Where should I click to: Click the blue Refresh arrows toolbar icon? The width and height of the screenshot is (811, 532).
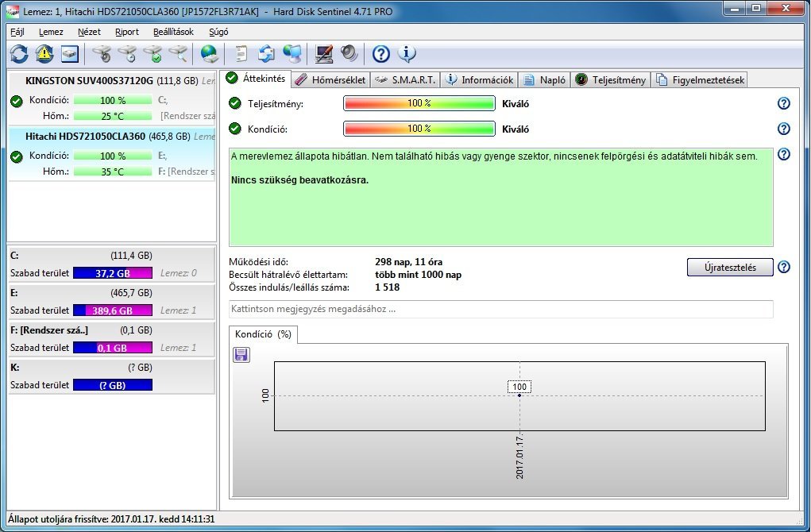[19, 54]
